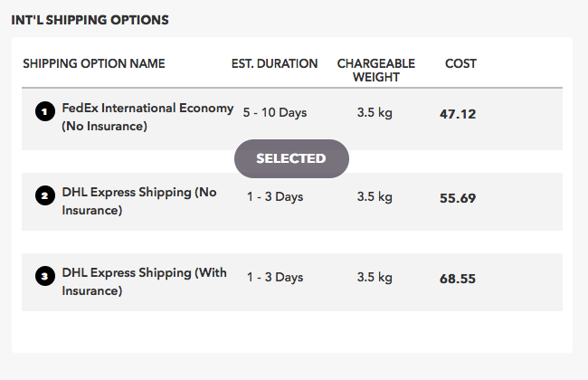Viewport: 588px width, 380px height.
Task: Click the Cost column header
Action: click(x=460, y=63)
